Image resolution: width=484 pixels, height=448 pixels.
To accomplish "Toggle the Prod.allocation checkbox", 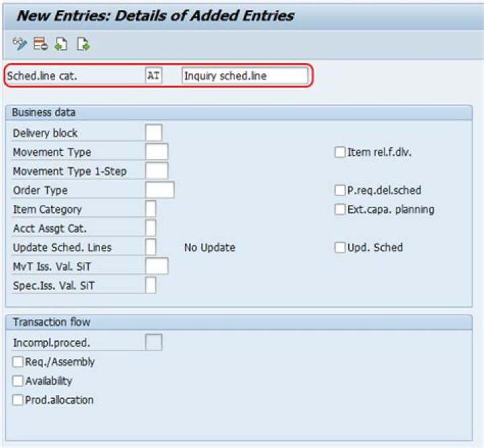I will pos(17,400).
